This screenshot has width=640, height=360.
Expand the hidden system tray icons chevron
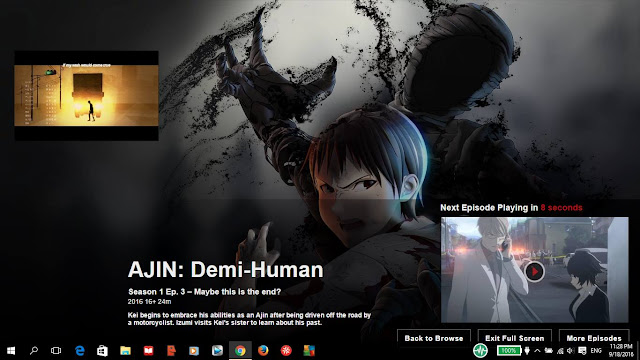(x=537, y=351)
